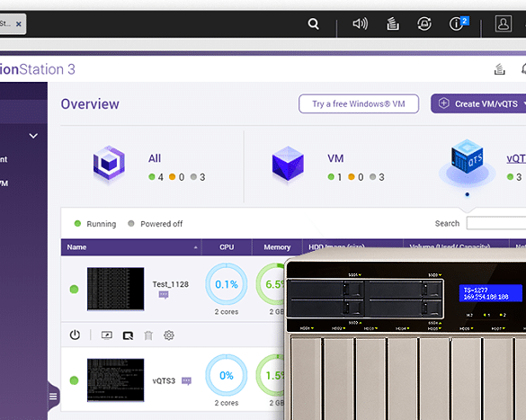This screenshot has width=526, height=420.
Task: Click VM powered-off count 3
Action: [x=381, y=177]
